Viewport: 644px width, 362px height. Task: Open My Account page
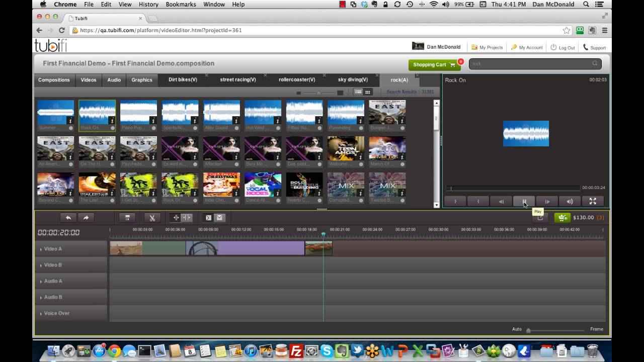527,47
